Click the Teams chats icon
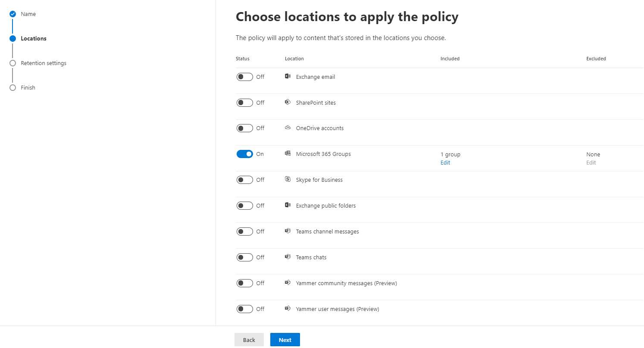This screenshot has height=348, width=644. [288, 257]
